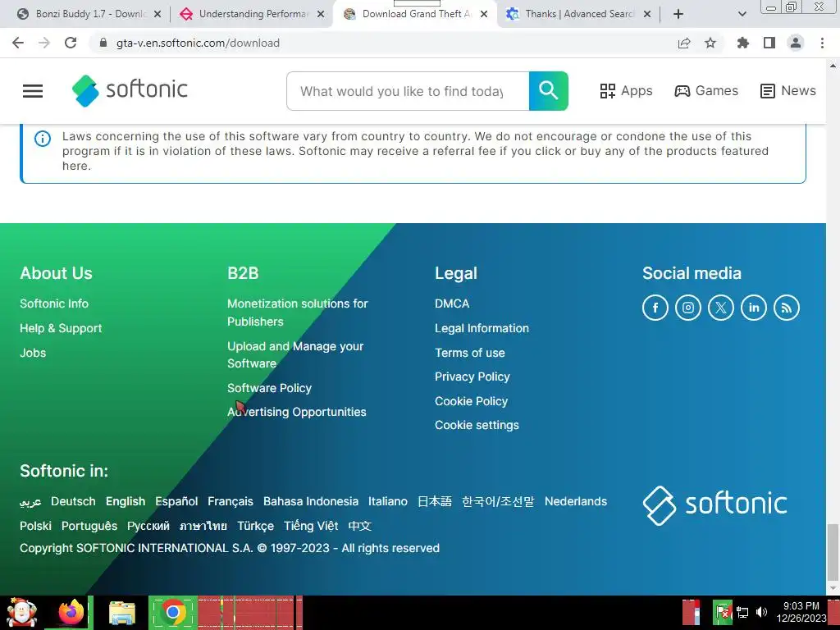
Task: Select Polski language link
Action: tap(35, 526)
